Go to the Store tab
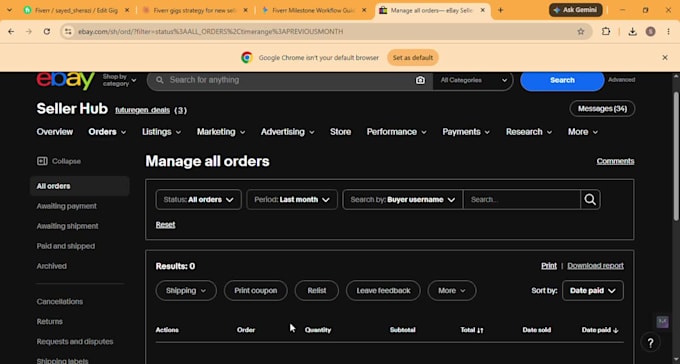This screenshot has height=364, width=680. pos(340,132)
